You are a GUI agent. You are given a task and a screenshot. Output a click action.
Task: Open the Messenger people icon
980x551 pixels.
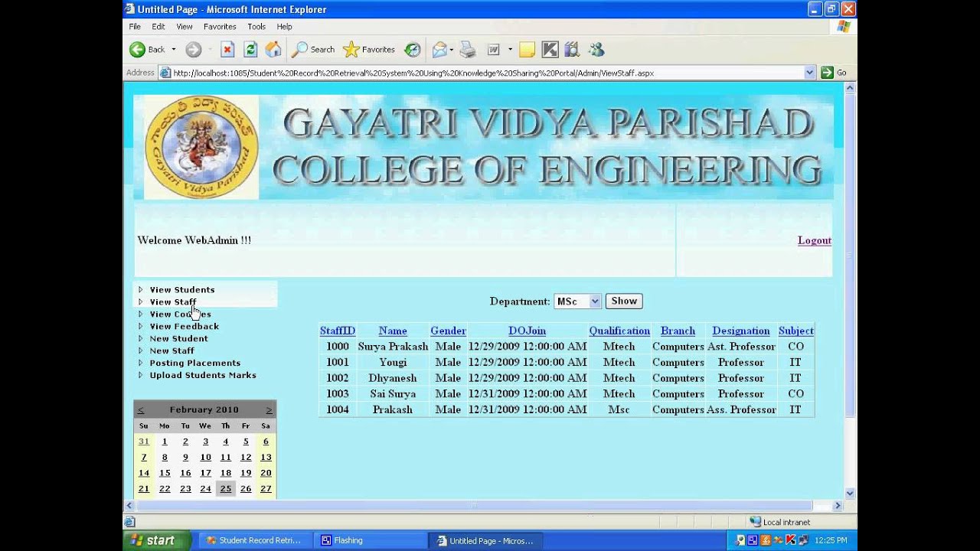point(597,50)
